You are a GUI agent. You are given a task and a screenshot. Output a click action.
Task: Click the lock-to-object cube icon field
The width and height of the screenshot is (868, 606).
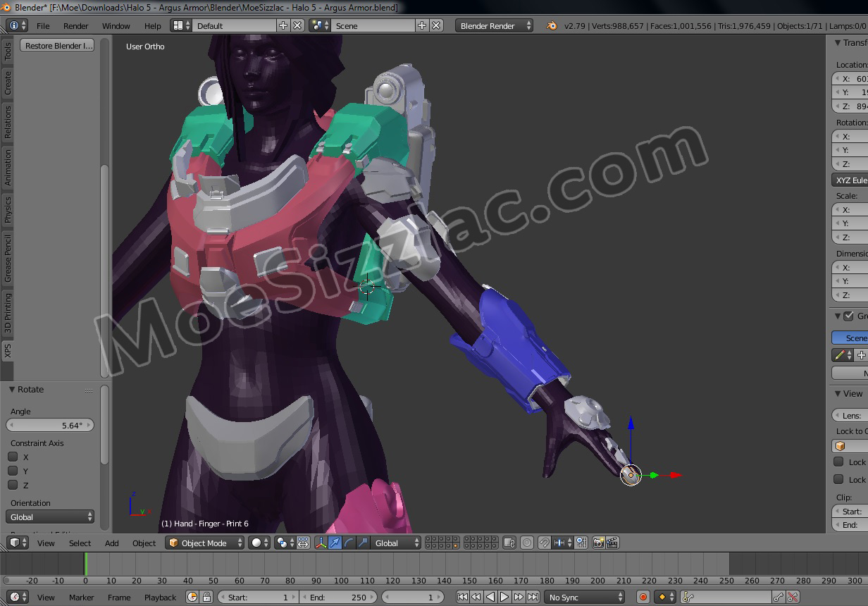pos(850,446)
